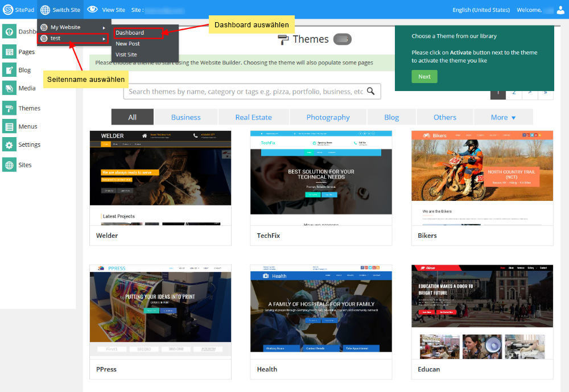
Task: Select the Others category tab
Action: coord(445,117)
